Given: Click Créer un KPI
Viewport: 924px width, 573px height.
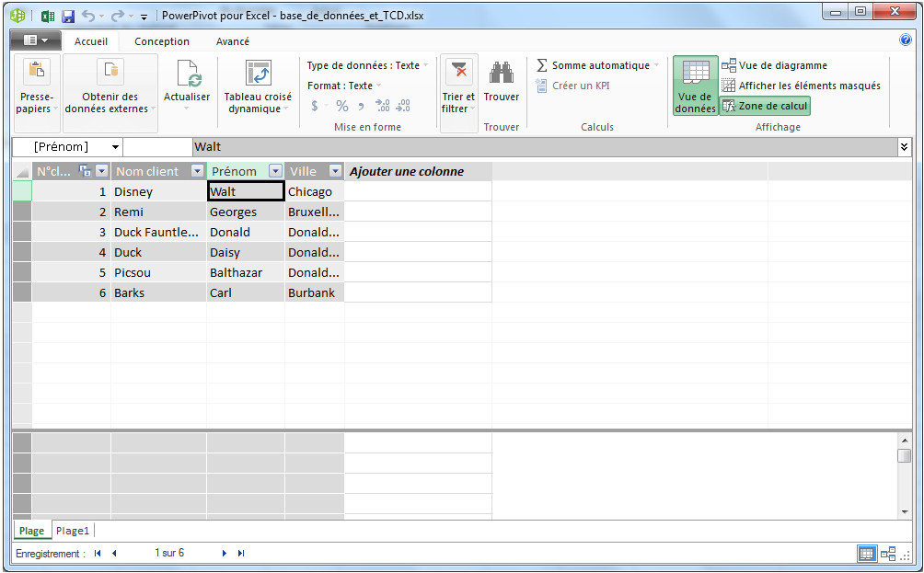Looking at the screenshot, I should tap(572, 86).
